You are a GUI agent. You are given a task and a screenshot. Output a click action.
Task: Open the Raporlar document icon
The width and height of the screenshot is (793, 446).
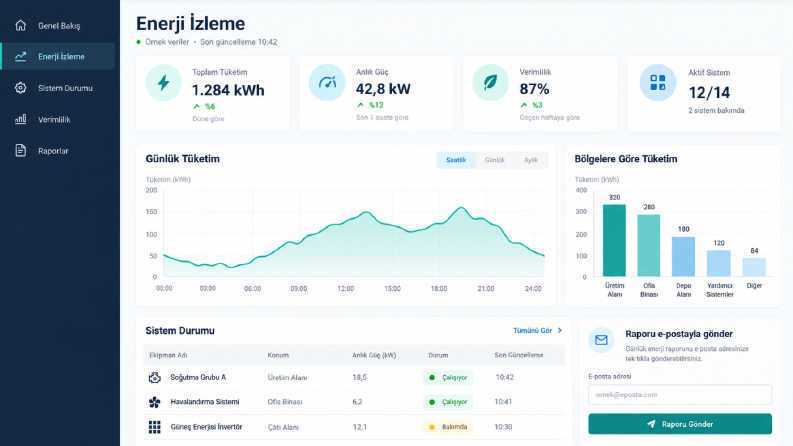coord(20,151)
